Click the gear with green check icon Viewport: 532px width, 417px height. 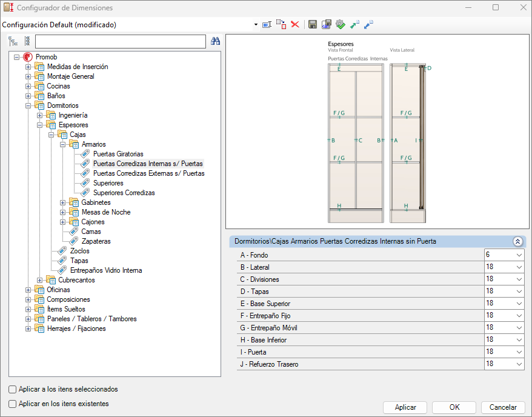pyautogui.click(x=341, y=24)
